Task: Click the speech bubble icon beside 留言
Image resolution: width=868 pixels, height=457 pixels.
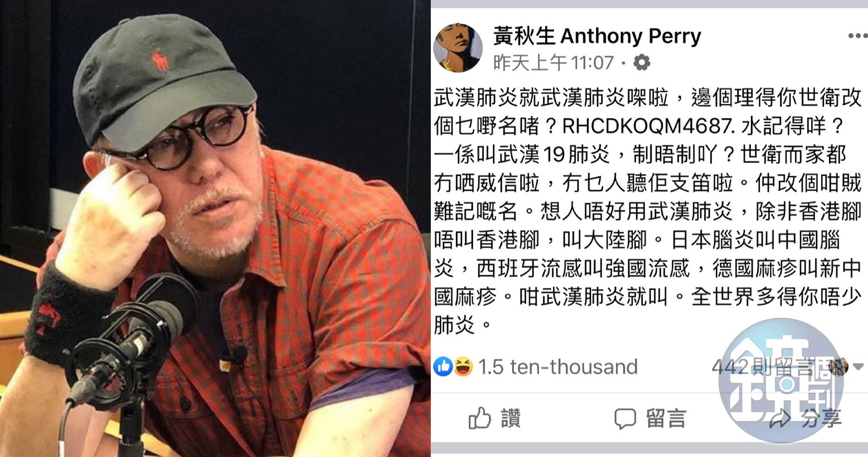Action: tap(625, 418)
